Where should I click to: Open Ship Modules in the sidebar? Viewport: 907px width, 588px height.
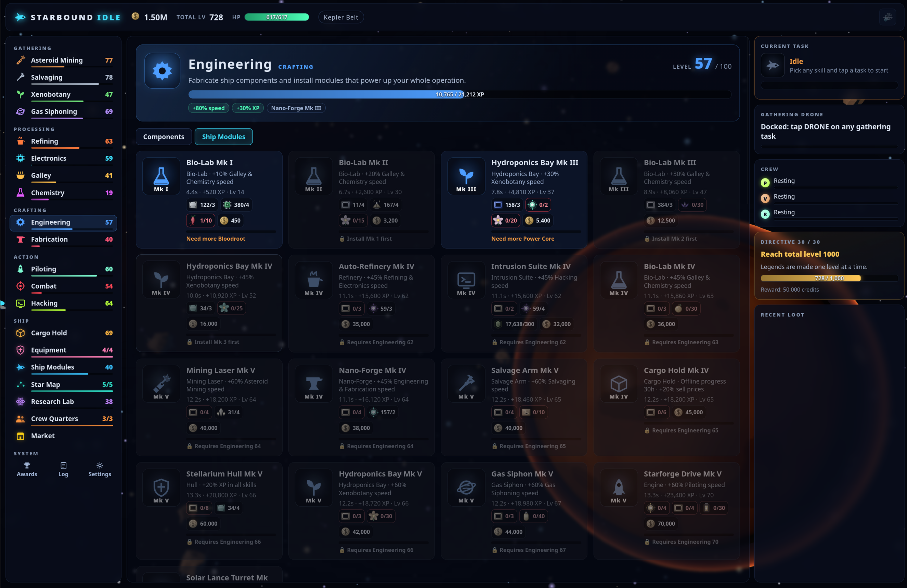(x=63, y=367)
